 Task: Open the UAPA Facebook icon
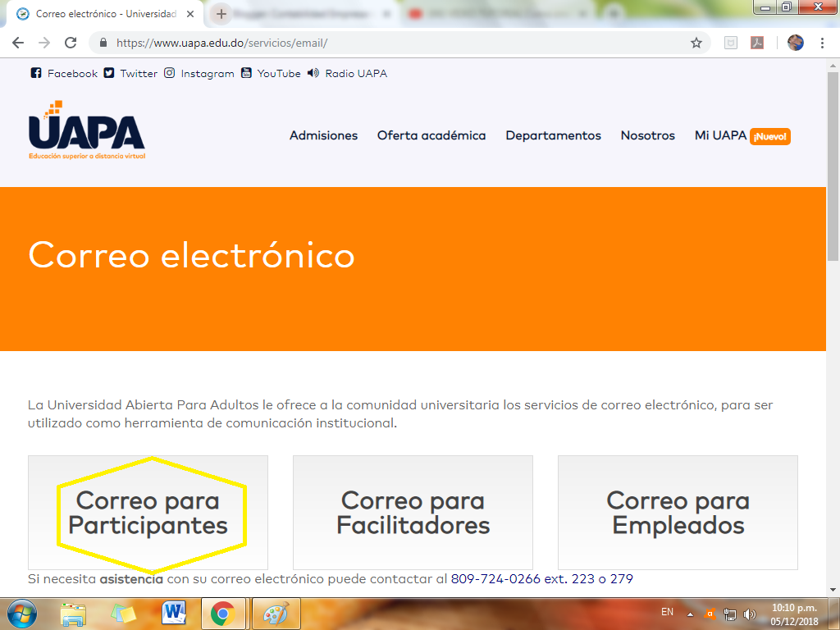point(36,73)
